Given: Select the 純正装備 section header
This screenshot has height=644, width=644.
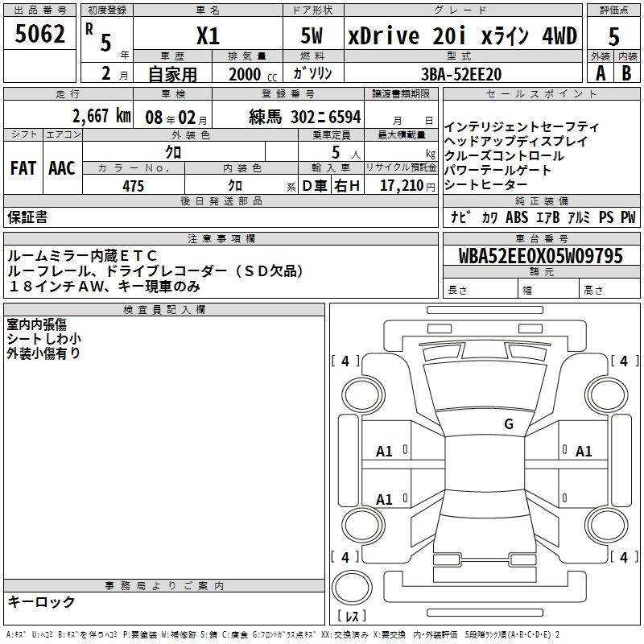Looking at the screenshot, I should point(541,200).
